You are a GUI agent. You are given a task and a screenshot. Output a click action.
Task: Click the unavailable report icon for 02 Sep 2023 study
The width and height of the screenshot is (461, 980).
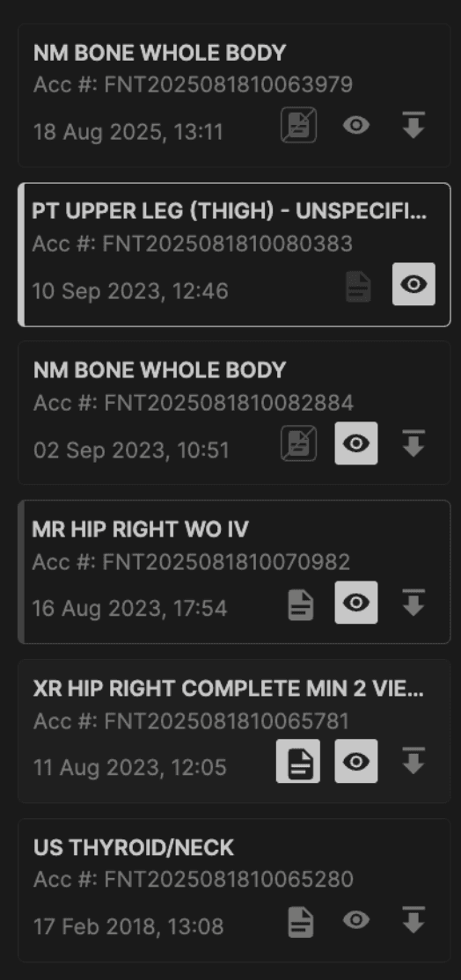pyautogui.click(x=298, y=443)
